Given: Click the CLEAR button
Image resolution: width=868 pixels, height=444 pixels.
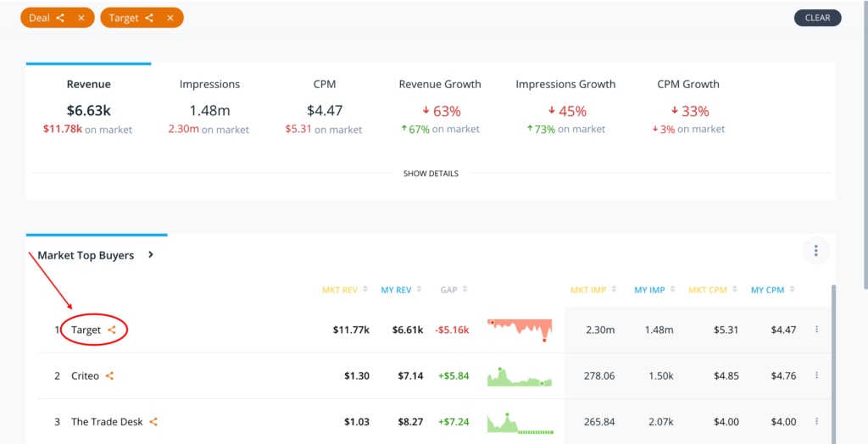Looking at the screenshot, I should click(x=818, y=18).
